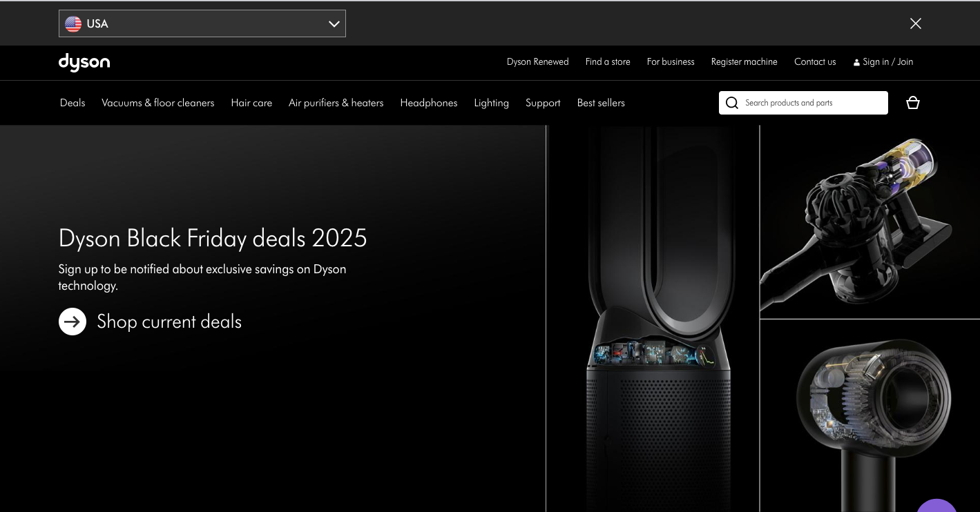Open the Hair care menu
Image resolution: width=980 pixels, height=512 pixels.
pos(251,103)
